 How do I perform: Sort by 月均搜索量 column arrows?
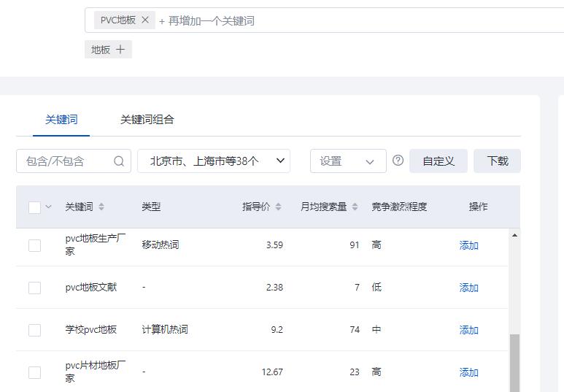pyautogui.click(x=355, y=207)
